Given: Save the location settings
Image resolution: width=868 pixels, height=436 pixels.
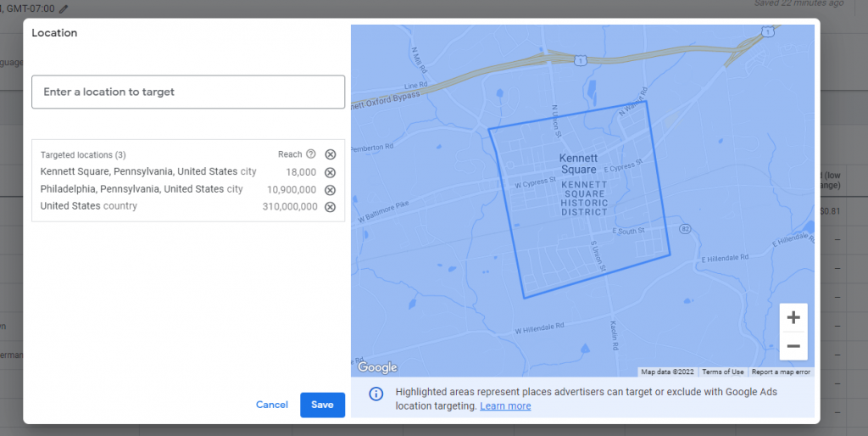Looking at the screenshot, I should coord(322,405).
